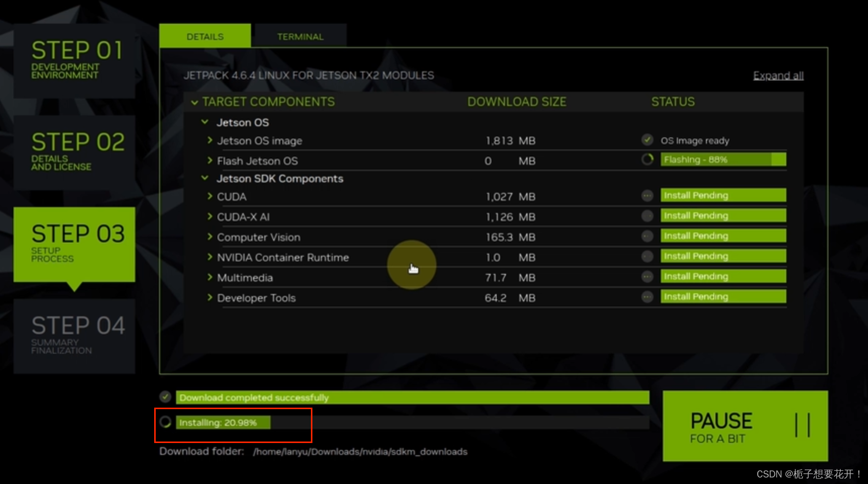Click the Flashing spinner icon
The height and width of the screenshot is (484, 868).
[647, 159]
